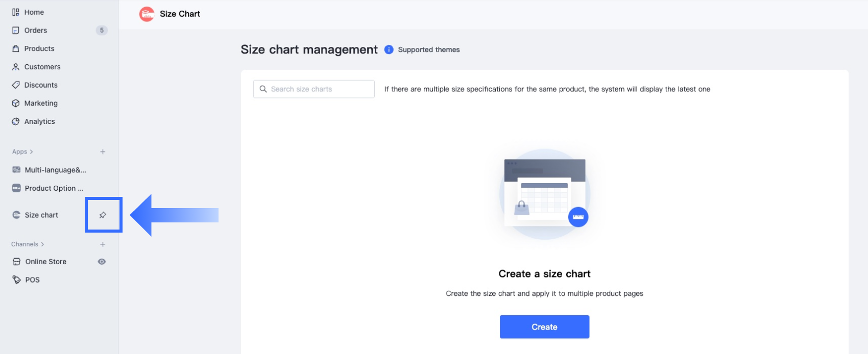The height and width of the screenshot is (354, 868).
Task: Open the Supported themes link
Action: point(429,49)
